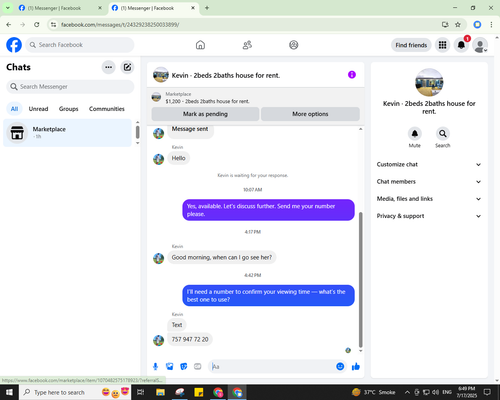Choose a sticker icon
This screenshot has width=500, height=400.
[184, 367]
